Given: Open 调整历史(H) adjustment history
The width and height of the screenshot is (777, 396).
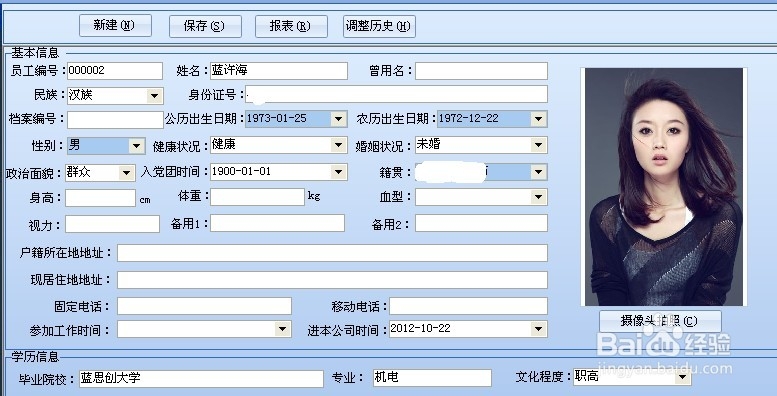Looking at the screenshot, I should click(x=379, y=26).
